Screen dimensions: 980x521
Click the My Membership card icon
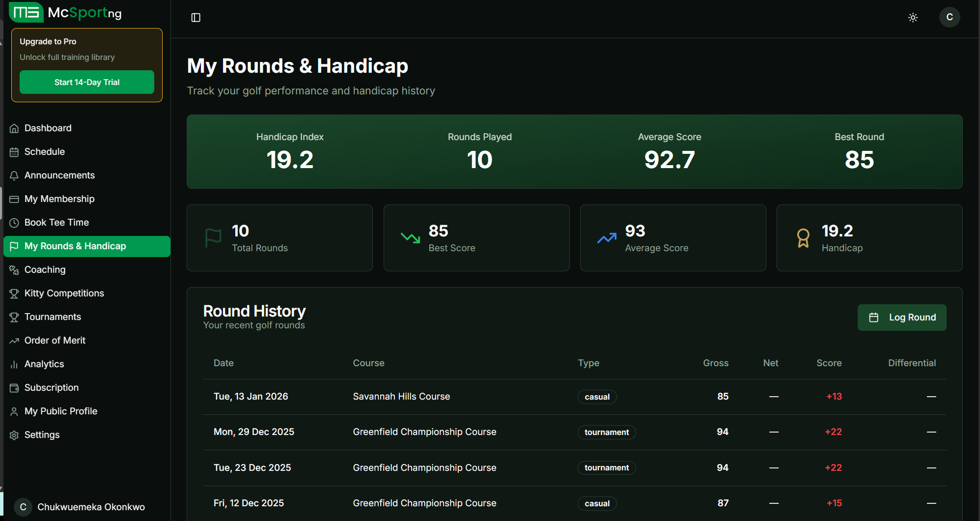pos(14,199)
